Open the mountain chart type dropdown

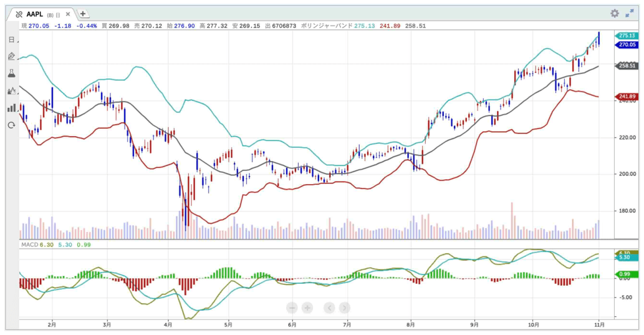[12, 91]
